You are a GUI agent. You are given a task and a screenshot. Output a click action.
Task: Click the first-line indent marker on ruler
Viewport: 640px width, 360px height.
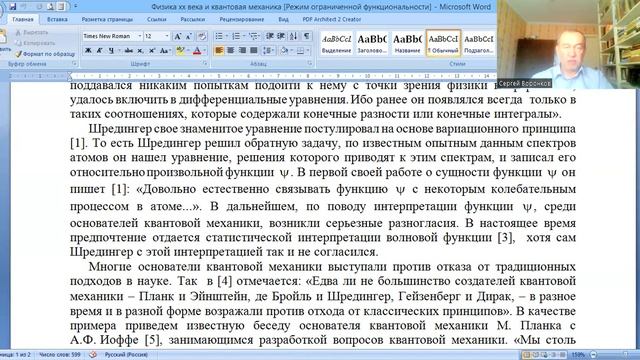(70, 74)
